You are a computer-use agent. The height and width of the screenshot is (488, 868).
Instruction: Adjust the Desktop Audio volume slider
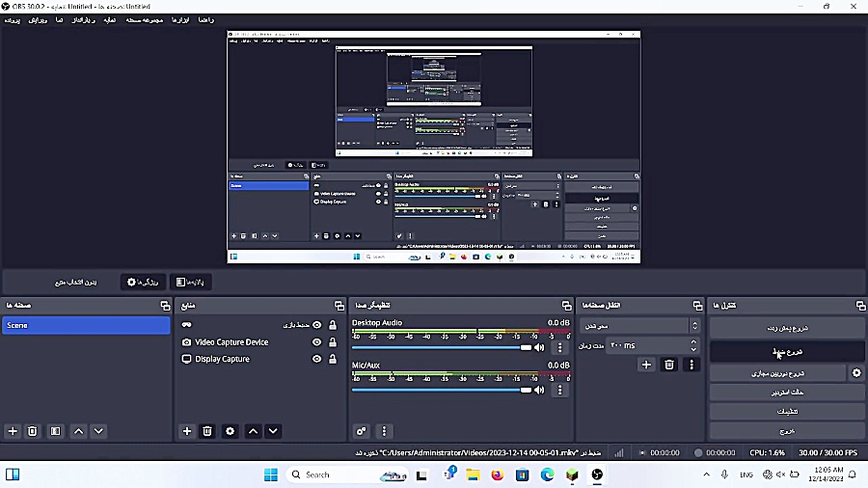tap(441, 347)
